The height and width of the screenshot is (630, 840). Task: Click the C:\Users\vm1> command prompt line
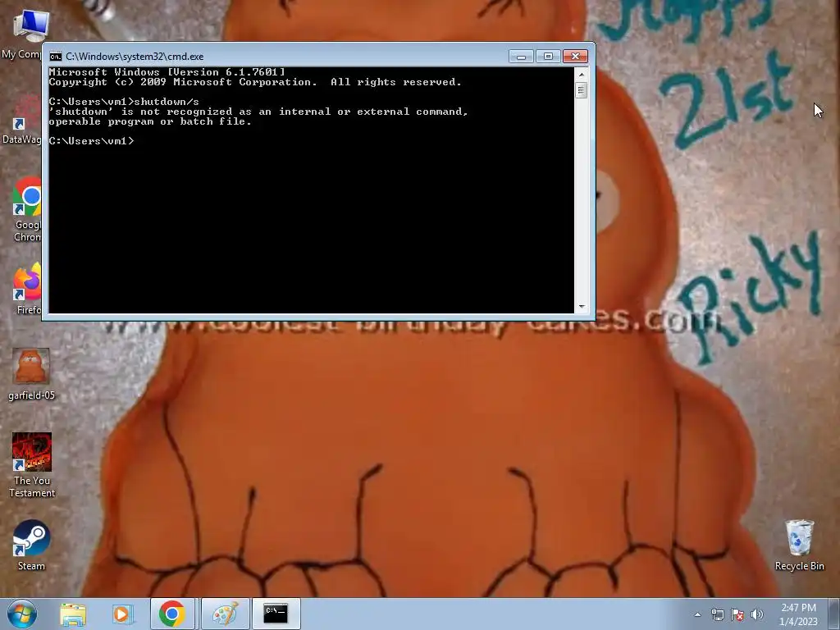92,141
